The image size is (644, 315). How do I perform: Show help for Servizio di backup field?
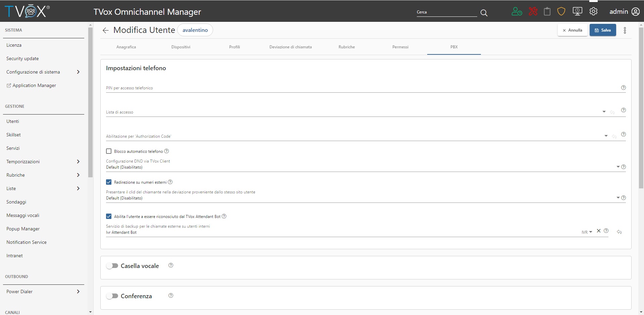point(606,231)
